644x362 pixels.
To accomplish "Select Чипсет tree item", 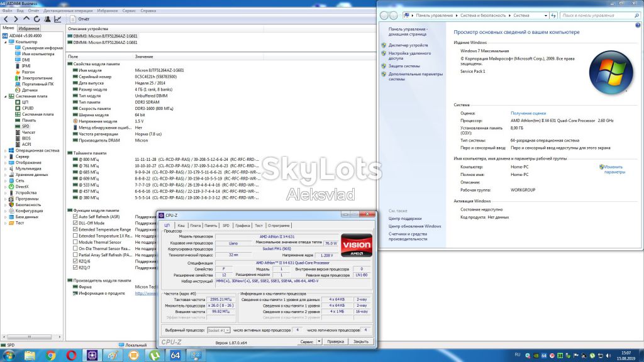I will click(x=29, y=132).
